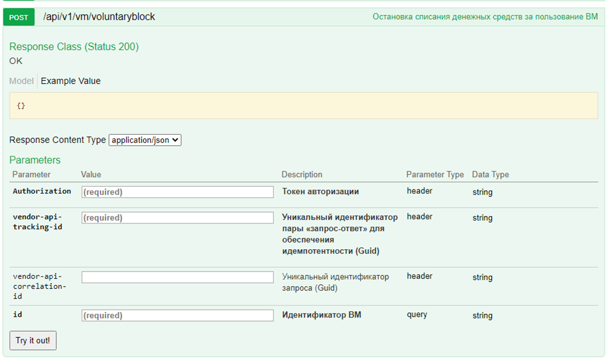The height and width of the screenshot is (364, 609).
Task: Select the idempotency description for vendor-api-tracking-id
Action: click(340, 234)
